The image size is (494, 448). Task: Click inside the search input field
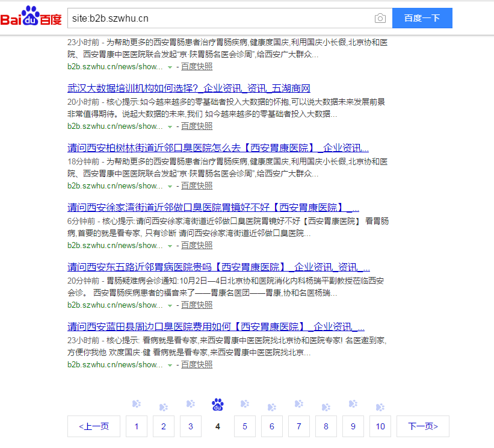point(223,18)
